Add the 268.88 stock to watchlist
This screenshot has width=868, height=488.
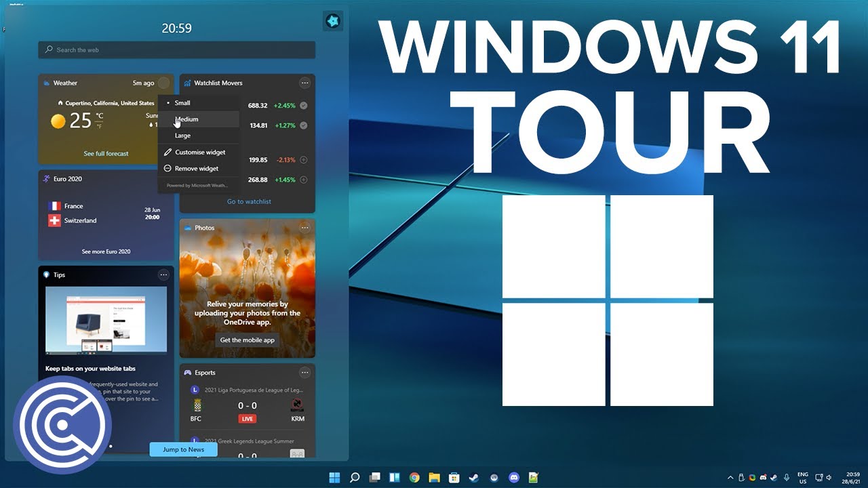coord(303,180)
